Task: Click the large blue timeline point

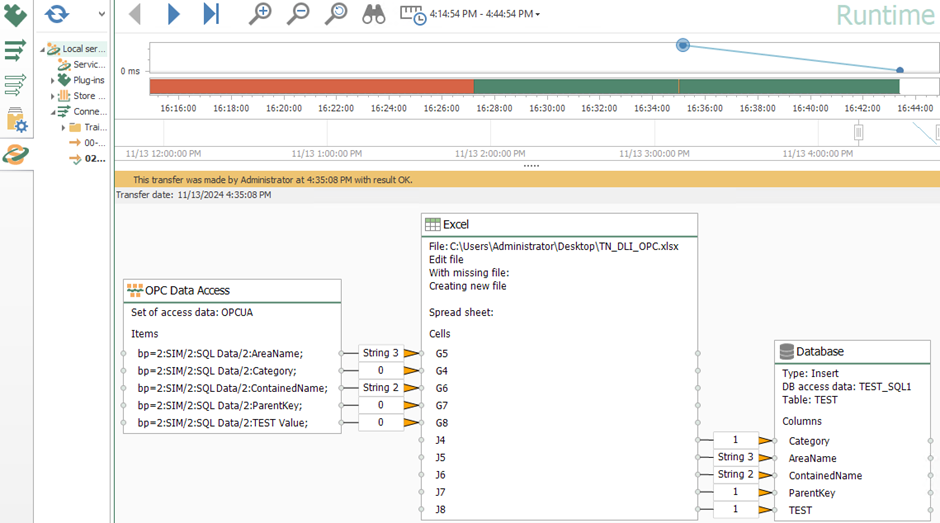Action: 683,45
